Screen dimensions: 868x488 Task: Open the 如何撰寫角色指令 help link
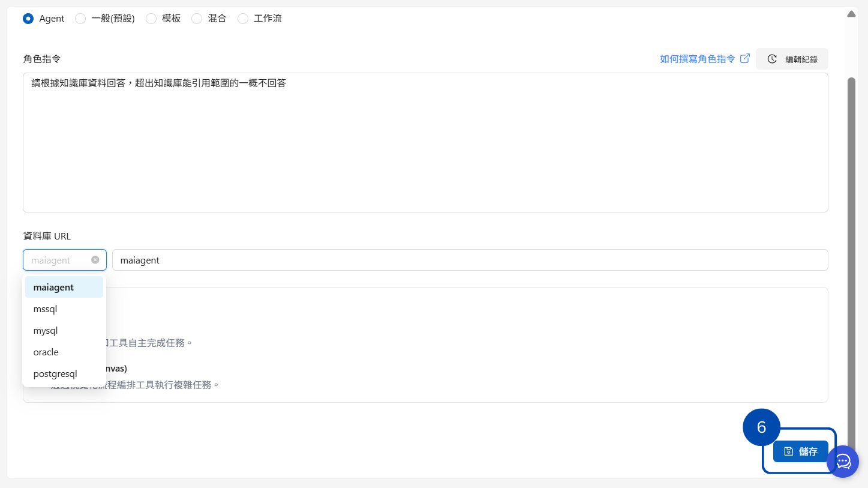[697, 59]
